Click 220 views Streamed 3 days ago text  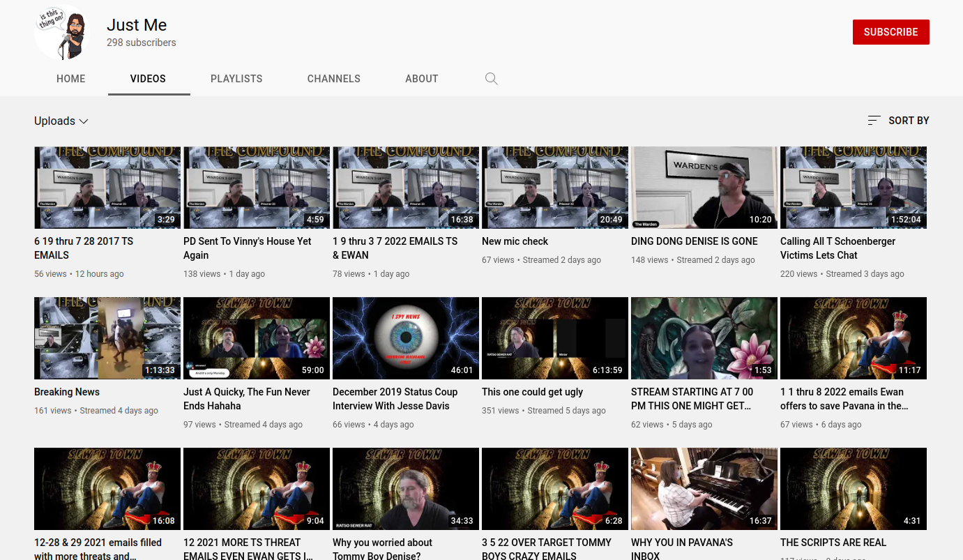842,274
